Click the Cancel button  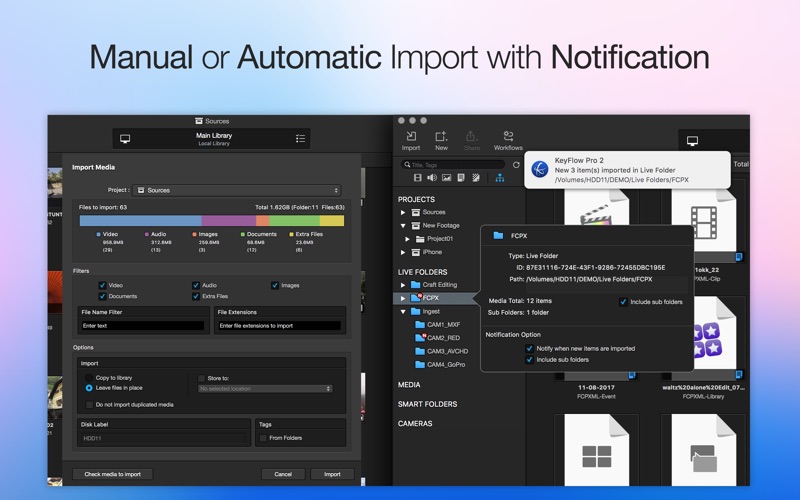tap(283, 474)
